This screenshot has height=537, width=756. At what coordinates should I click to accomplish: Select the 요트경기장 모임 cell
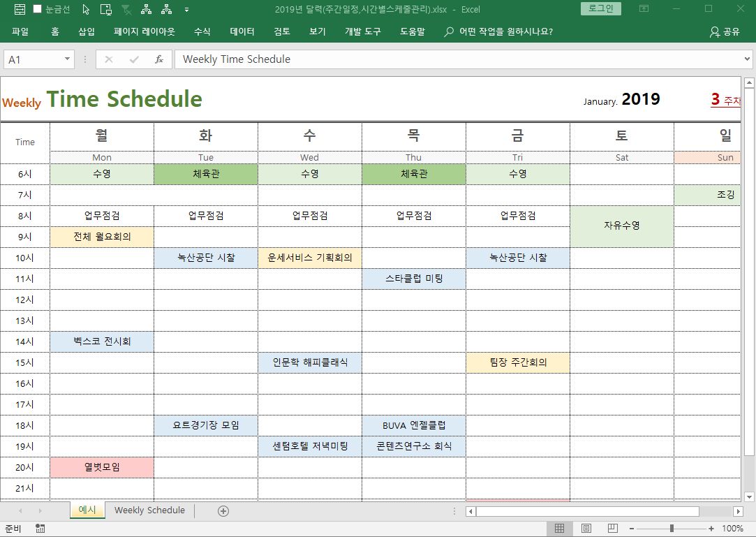206,425
